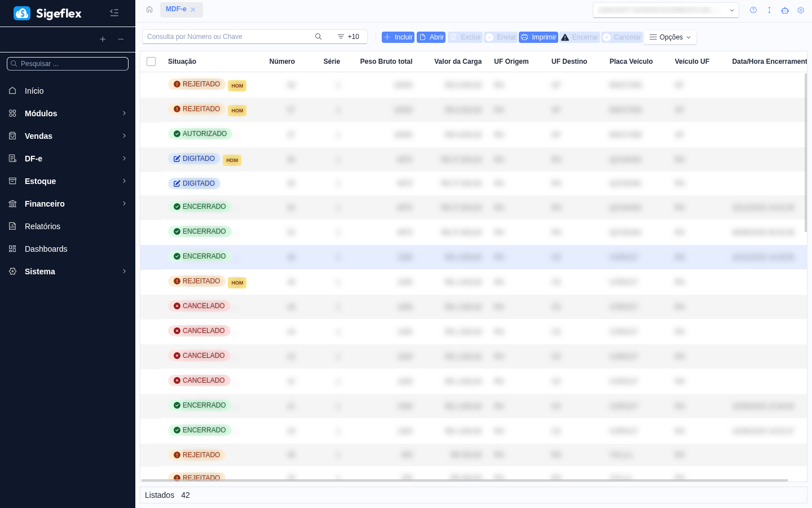Click the robot assistant icon
Screen dimensions: 812x508
[785, 10]
